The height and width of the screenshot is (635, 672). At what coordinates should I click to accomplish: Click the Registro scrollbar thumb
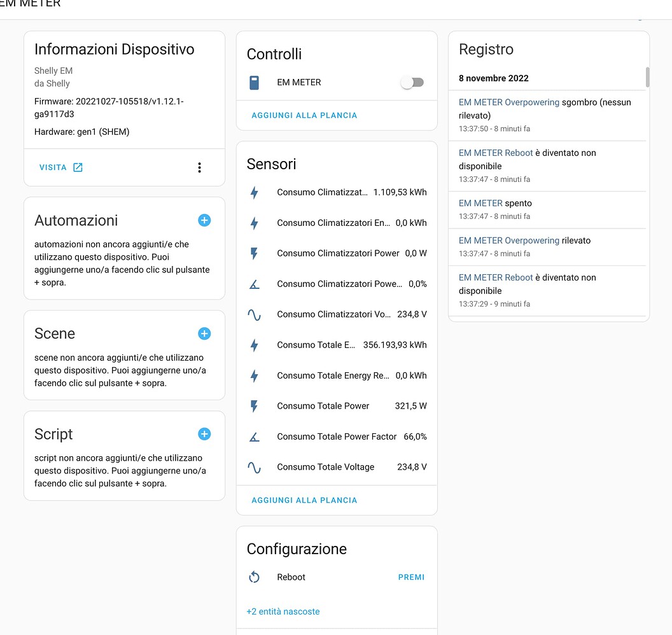(647, 77)
